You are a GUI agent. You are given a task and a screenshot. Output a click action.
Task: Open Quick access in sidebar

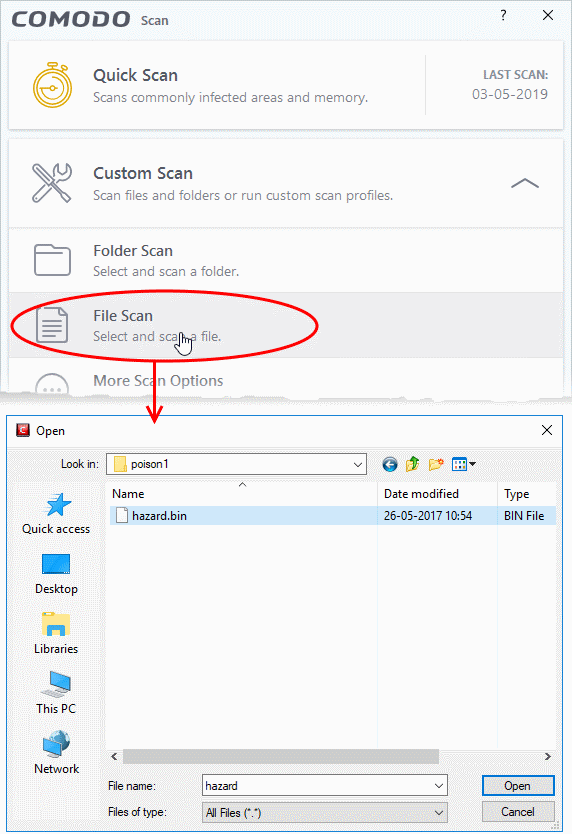[x=56, y=514]
